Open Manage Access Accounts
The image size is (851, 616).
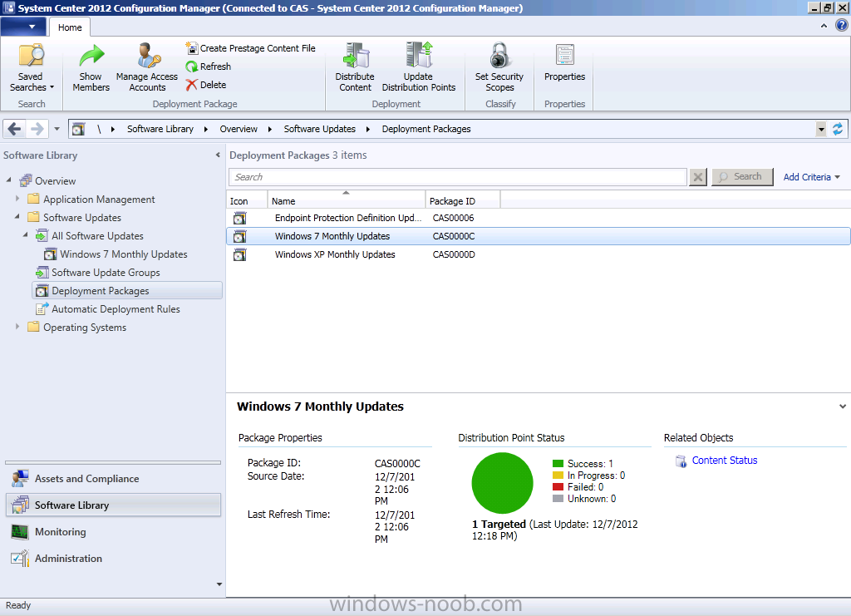(x=147, y=68)
